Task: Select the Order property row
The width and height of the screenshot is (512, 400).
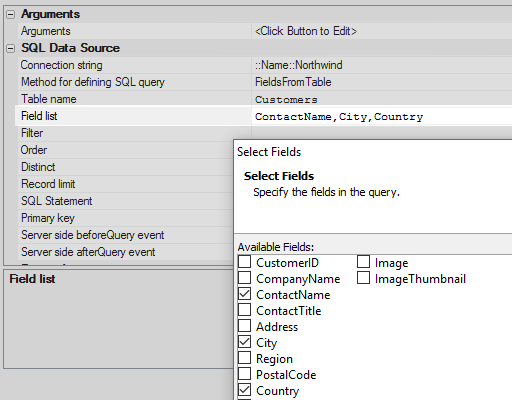Action: [125, 150]
